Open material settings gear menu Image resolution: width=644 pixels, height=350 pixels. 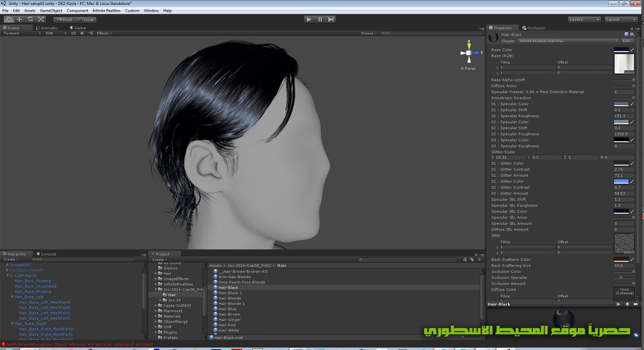click(x=632, y=34)
